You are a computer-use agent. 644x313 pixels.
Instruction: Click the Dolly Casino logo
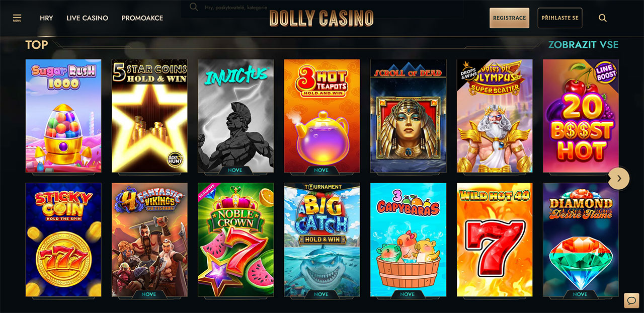(321, 18)
